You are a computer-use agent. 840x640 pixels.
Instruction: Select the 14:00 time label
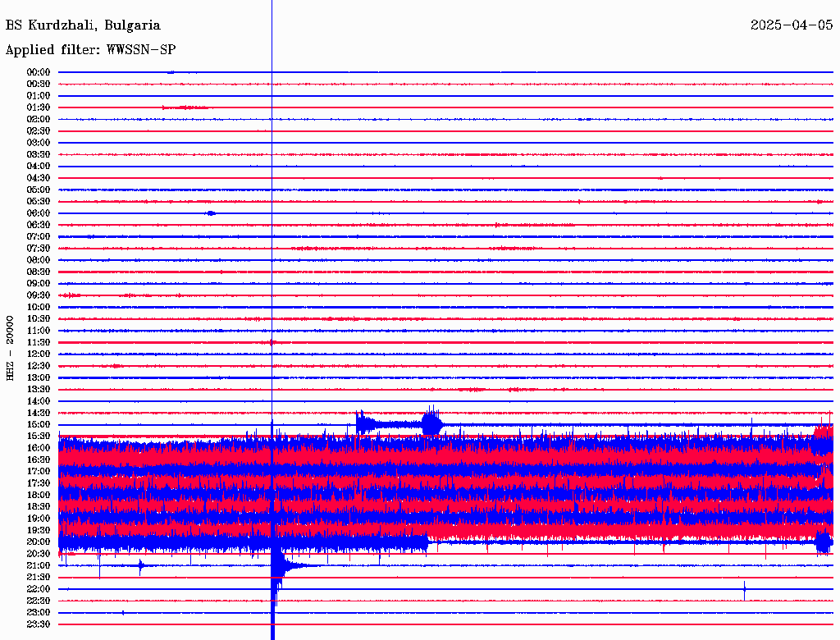tap(39, 401)
